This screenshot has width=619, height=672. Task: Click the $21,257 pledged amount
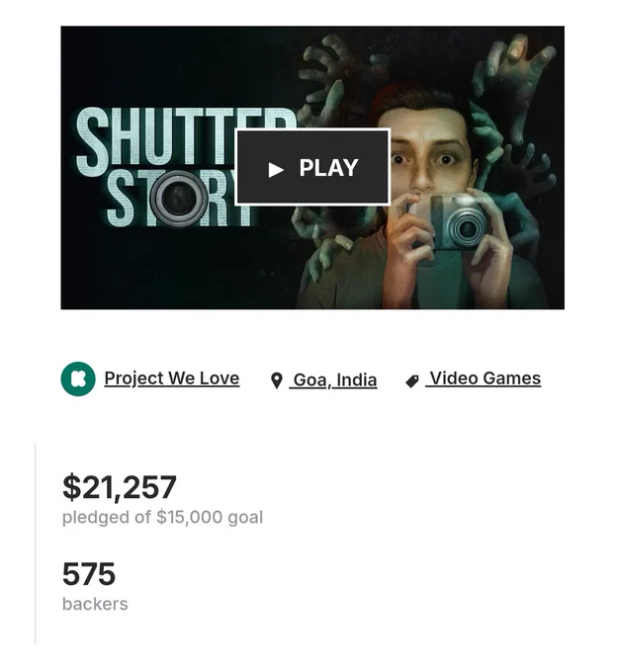coord(120,487)
